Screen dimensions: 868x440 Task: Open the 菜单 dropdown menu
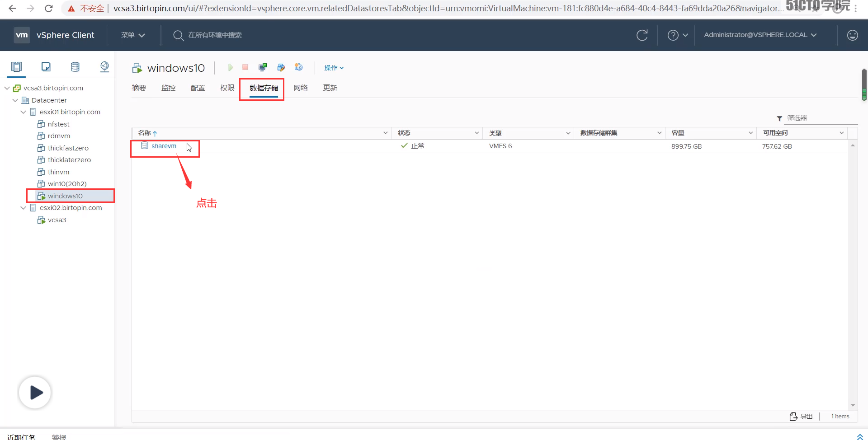pyautogui.click(x=133, y=35)
